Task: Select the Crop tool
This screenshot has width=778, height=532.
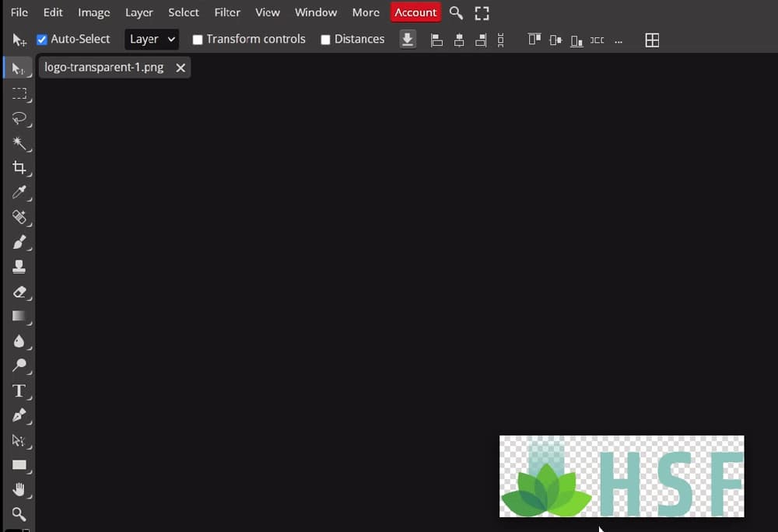Action: pyautogui.click(x=19, y=167)
